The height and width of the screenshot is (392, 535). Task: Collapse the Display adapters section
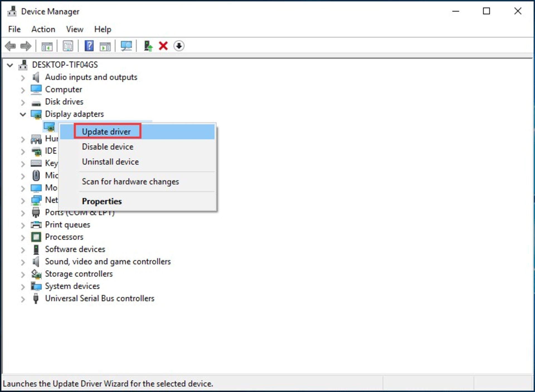(x=23, y=114)
